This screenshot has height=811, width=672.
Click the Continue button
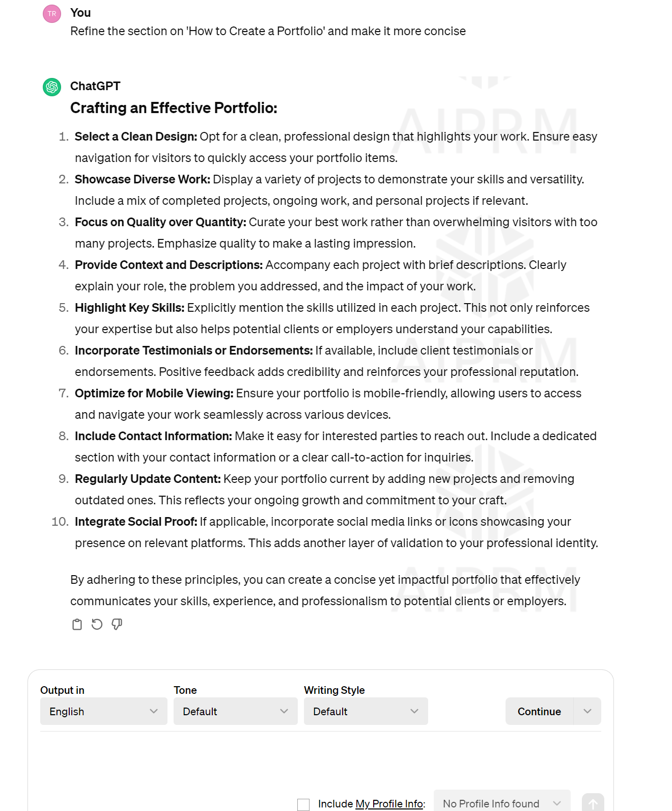coord(539,711)
